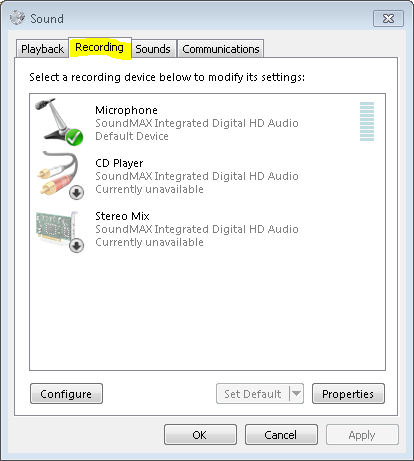Click the Sound speaker icon in title bar

click(17, 18)
